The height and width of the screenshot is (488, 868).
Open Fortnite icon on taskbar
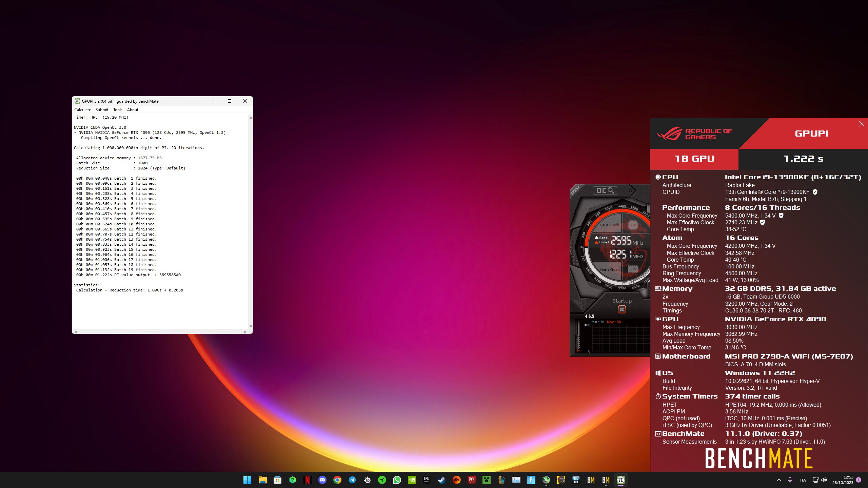click(x=531, y=480)
